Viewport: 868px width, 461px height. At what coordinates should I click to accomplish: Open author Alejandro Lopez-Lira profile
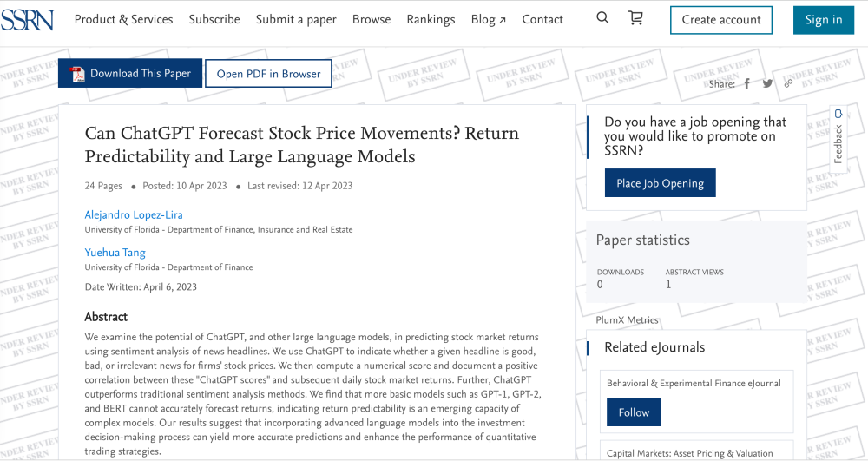134,214
